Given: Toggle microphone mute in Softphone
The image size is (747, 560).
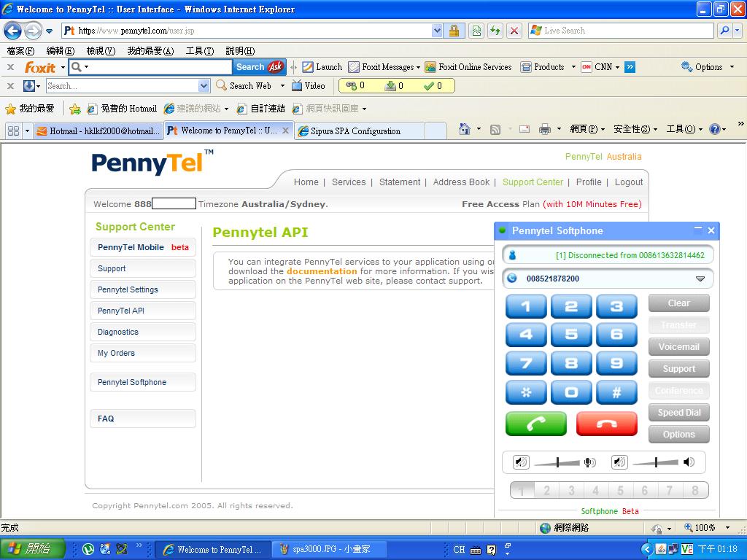Looking at the screenshot, I should click(521, 462).
